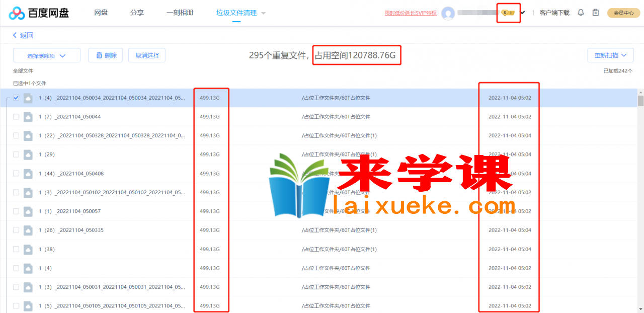Click the file icon of 1 (4) _20221104_050034
644x313 pixels.
(28, 98)
